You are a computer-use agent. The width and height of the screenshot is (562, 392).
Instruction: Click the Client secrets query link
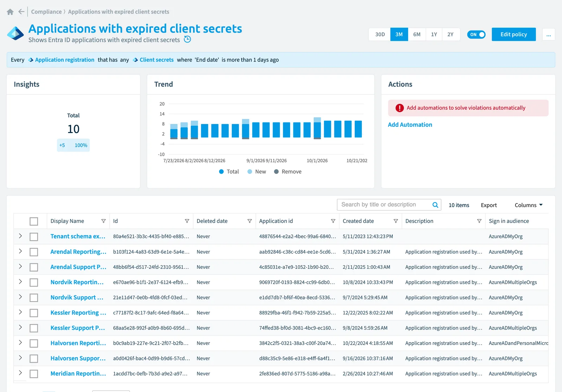pyautogui.click(x=157, y=60)
